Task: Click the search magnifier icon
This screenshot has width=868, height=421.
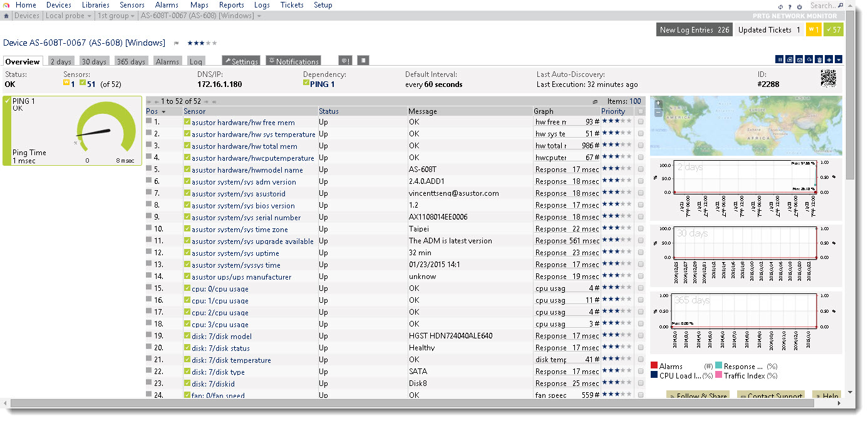Action: pos(840,5)
